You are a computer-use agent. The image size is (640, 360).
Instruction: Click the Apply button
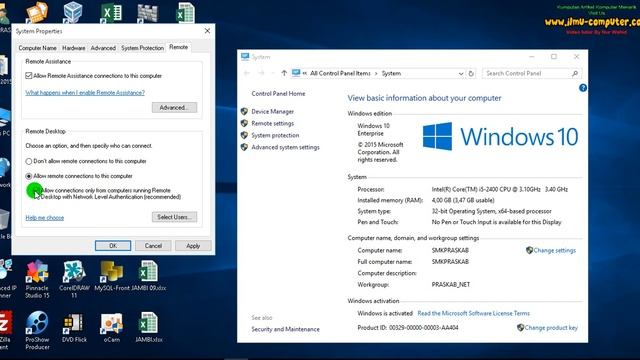click(193, 246)
